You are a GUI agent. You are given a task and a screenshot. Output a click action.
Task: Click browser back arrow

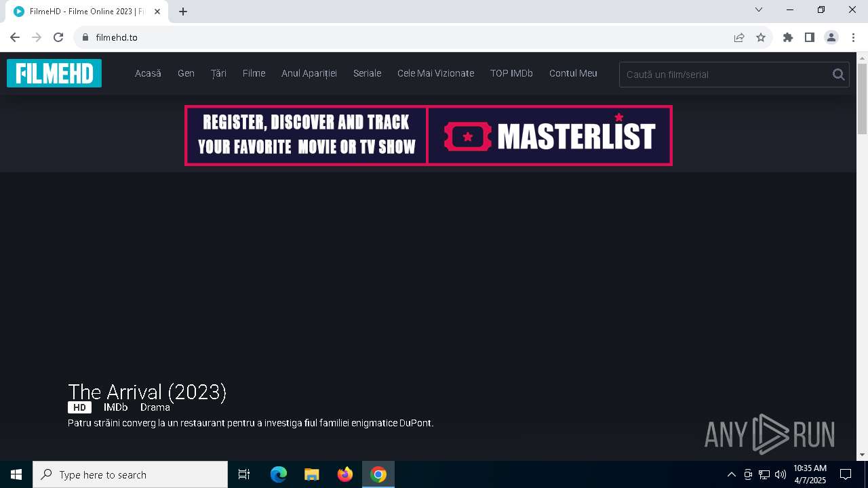[x=15, y=37]
